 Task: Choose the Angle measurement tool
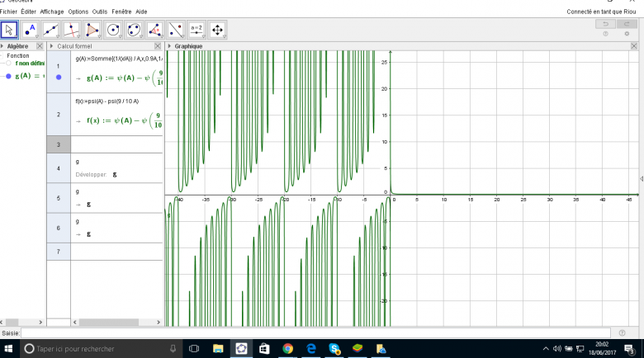(154, 31)
